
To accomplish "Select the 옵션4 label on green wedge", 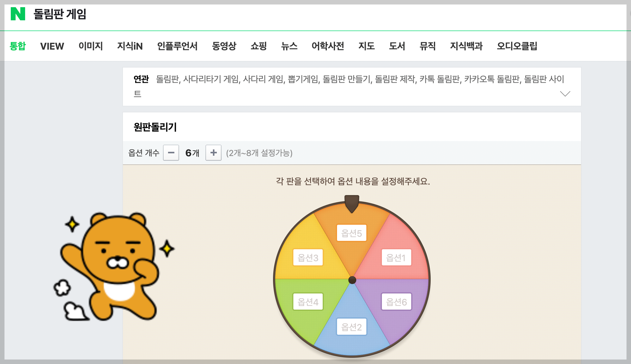I will pyautogui.click(x=308, y=302).
